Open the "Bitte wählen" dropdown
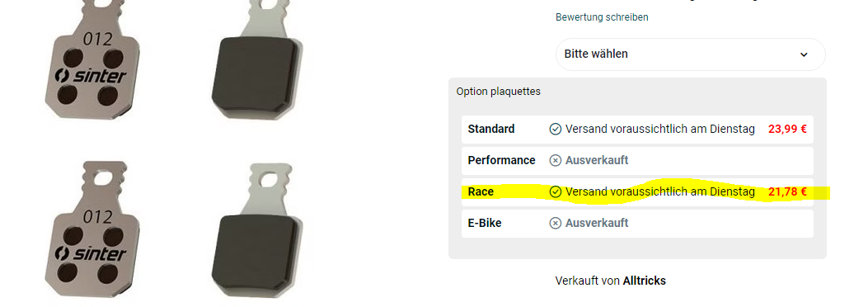Screen dimensions: 868x307 point(690,54)
